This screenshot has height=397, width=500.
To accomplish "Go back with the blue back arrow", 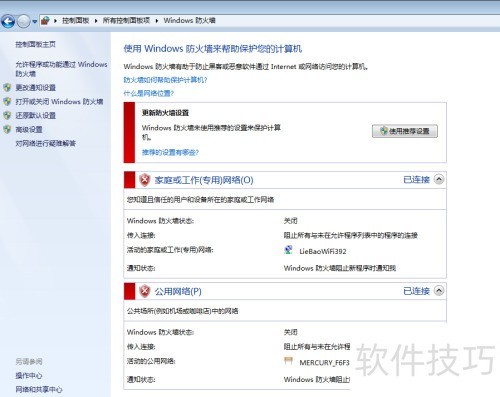I will 8,22.
